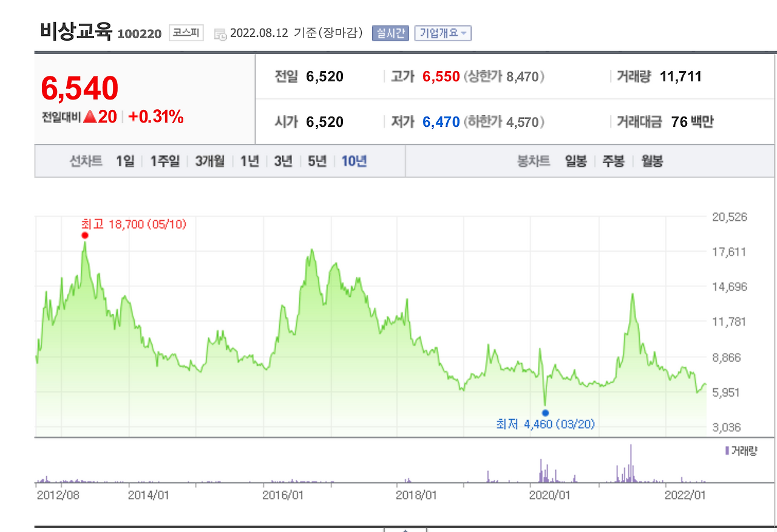The image size is (777, 532).
Task: Click the 14,696 price axis label
Action: [x=730, y=287]
